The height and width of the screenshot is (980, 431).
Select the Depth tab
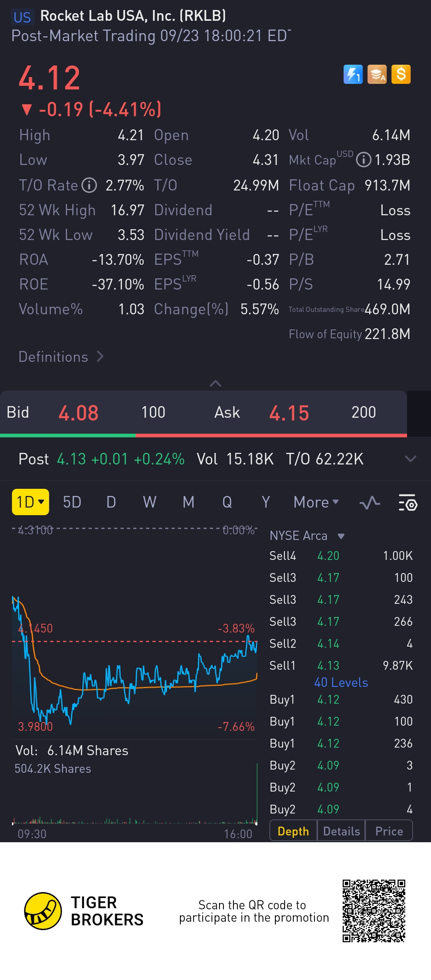pyautogui.click(x=293, y=831)
